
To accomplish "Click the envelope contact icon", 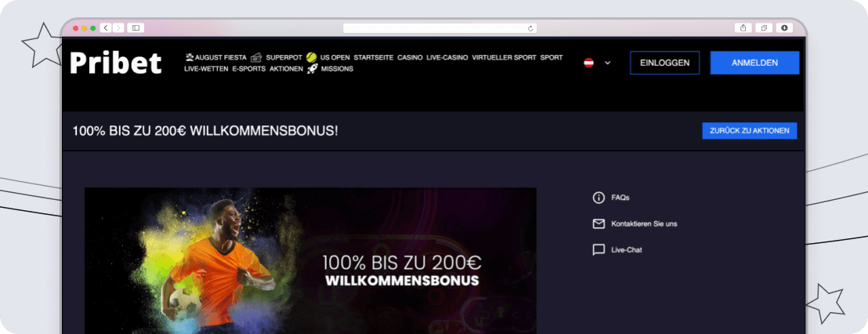I will 599,223.
